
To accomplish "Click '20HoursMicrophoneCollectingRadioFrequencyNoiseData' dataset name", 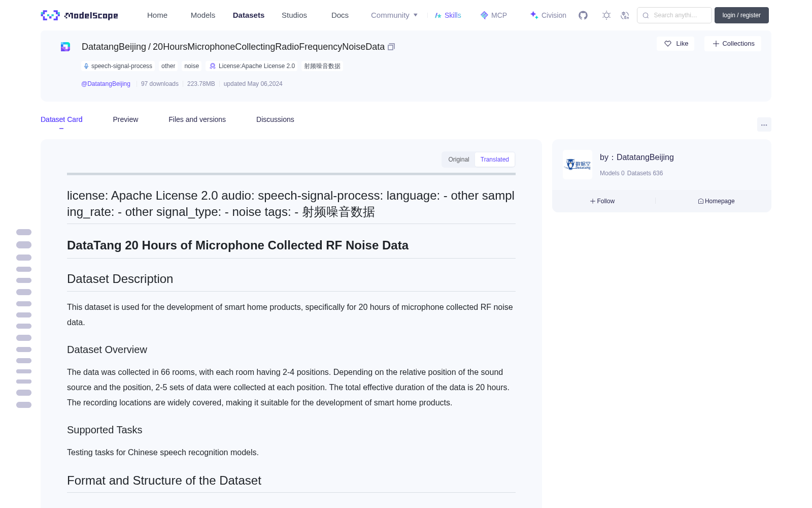I will pyautogui.click(x=268, y=47).
